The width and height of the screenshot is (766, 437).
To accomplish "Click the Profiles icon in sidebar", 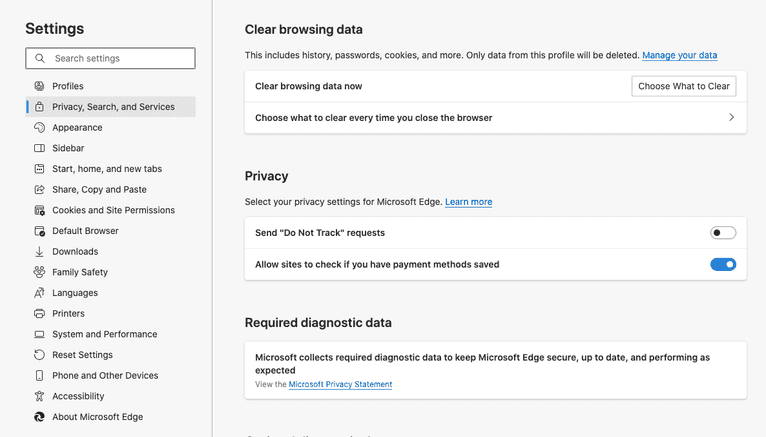I will click(x=39, y=86).
